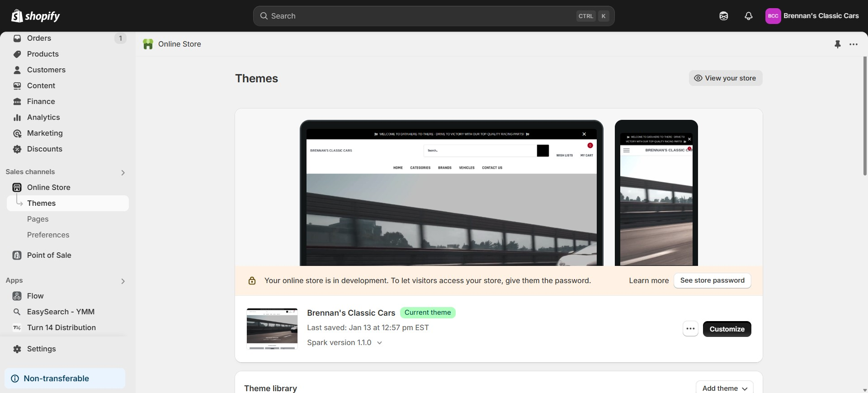The width and height of the screenshot is (868, 393).
Task: Click the Settings gear icon
Action: click(x=17, y=349)
